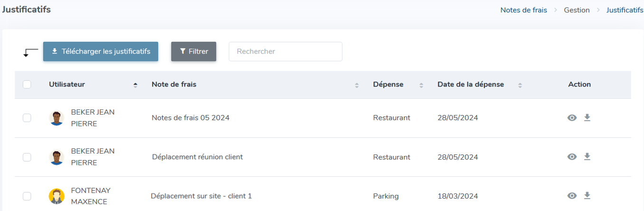
Task: Check the Déplacement réunion client row checkbox
Action: 27,157
